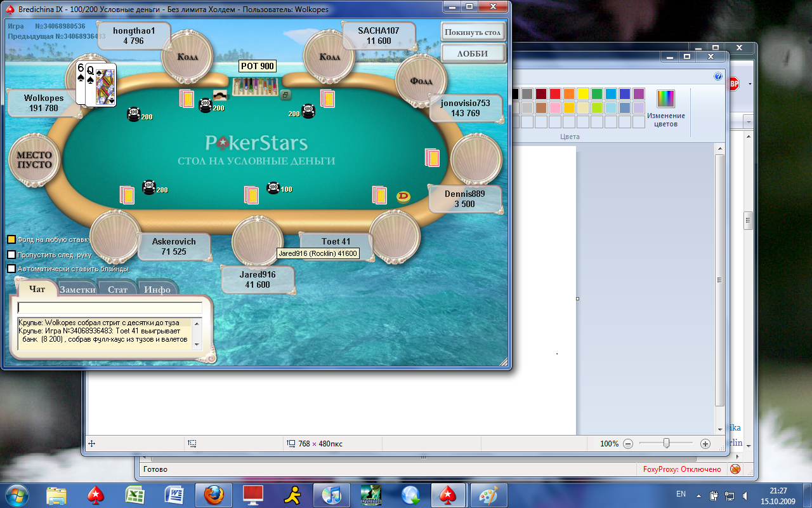Switch to Paint via palette taskbar icon
812x508 pixels.
pyautogui.click(x=488, y=495)
